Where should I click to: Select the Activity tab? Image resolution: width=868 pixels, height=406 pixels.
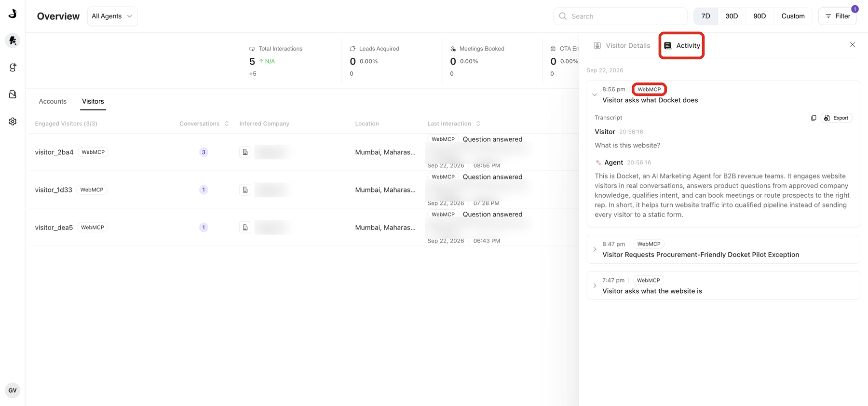pos(682,45)
